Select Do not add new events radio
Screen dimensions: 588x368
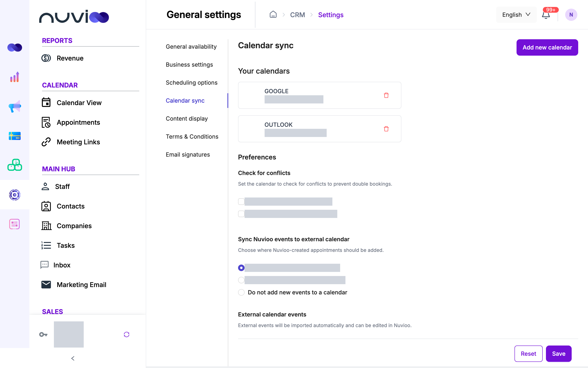(241, 292)
